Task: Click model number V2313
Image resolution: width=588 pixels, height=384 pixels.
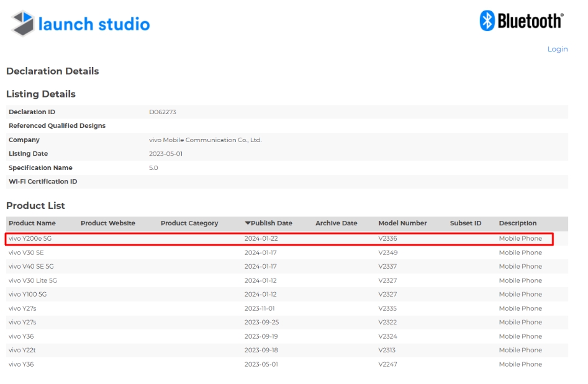Action: point(387,351)
